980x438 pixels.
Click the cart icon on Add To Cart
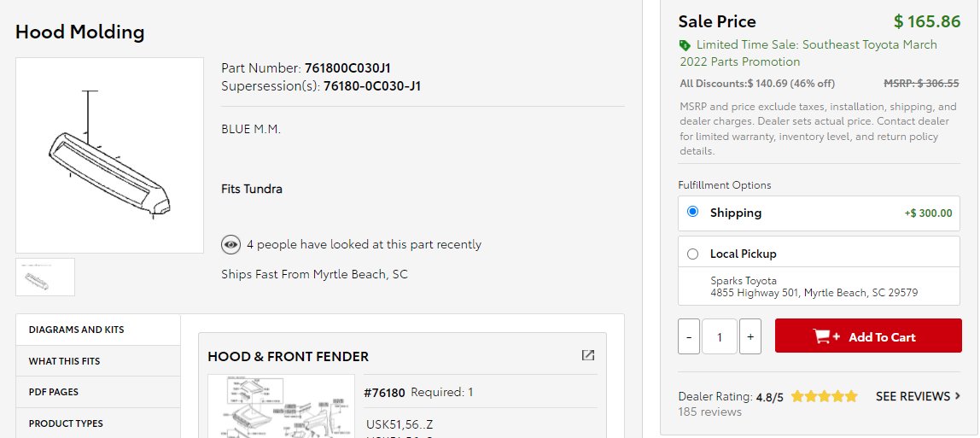tap(826, 336)
